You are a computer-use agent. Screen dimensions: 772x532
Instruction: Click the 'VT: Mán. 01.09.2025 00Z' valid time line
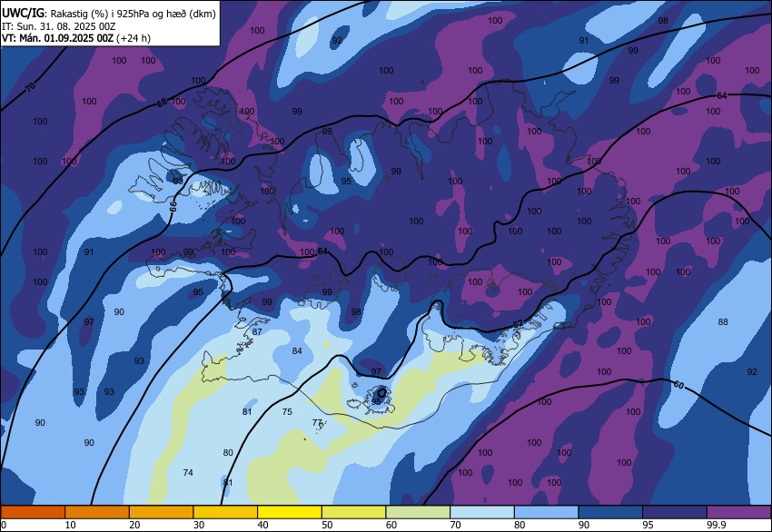[57, 38]
